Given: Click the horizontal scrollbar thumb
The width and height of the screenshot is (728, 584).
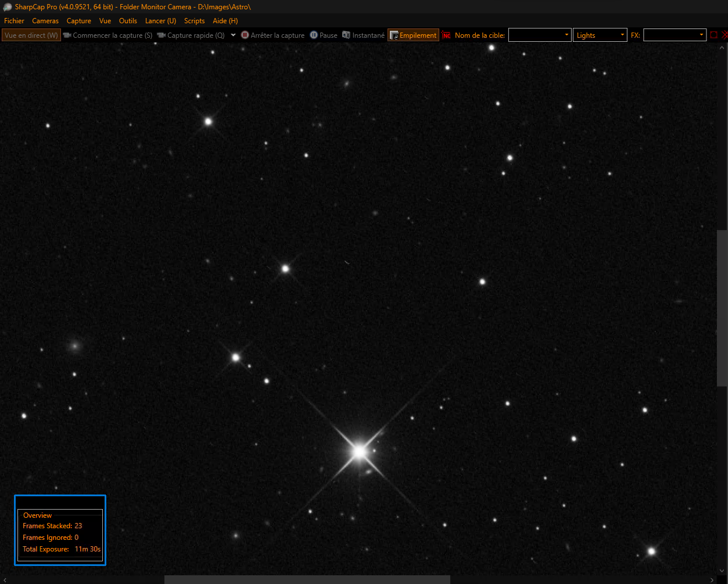Looking at the screenshot, I should (307, 579).
